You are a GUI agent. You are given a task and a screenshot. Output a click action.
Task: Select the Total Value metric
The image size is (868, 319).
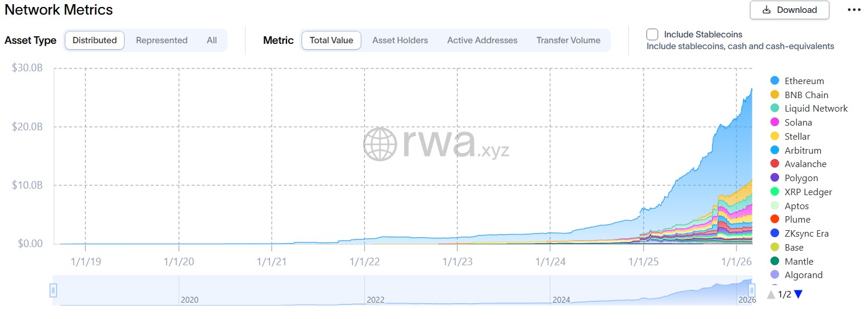pyautogui.click(x=331, y=40)
